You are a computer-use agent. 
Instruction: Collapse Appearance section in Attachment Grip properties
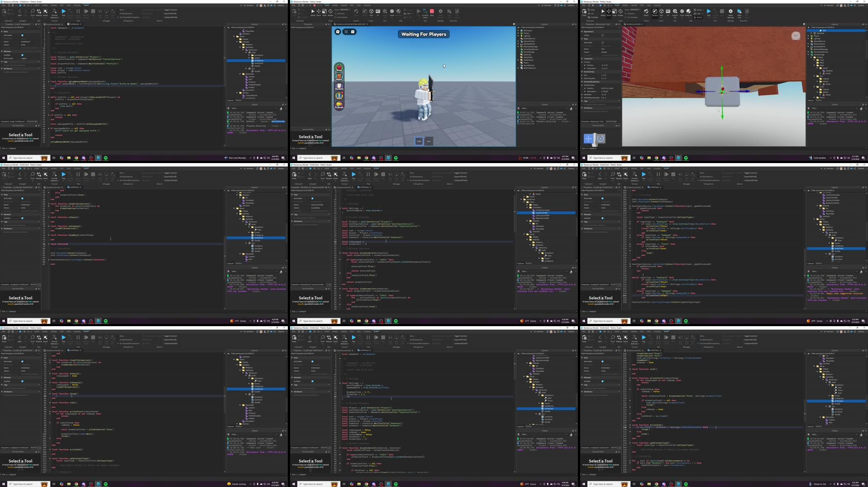pyautogui.click(x=582, y=32)
